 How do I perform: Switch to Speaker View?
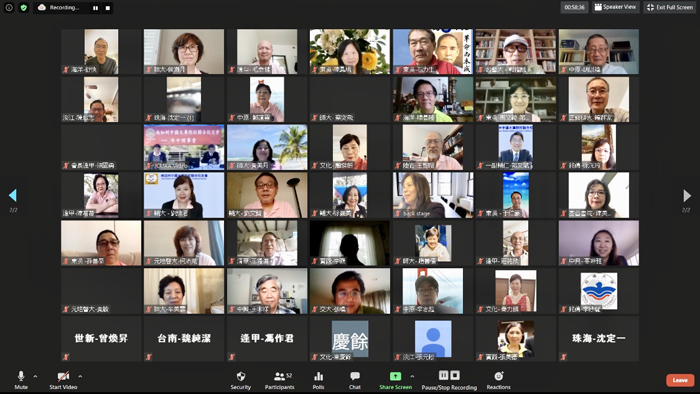615,7
